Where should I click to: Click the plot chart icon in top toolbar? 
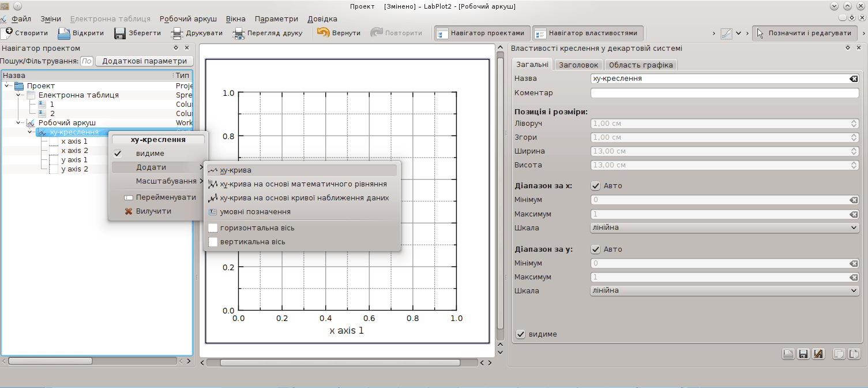pyautogui.click(x=726, y=33)
